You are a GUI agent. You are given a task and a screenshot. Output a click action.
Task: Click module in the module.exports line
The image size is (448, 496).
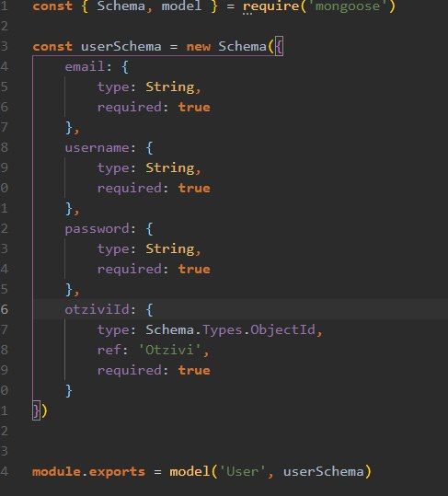point(57,472)
